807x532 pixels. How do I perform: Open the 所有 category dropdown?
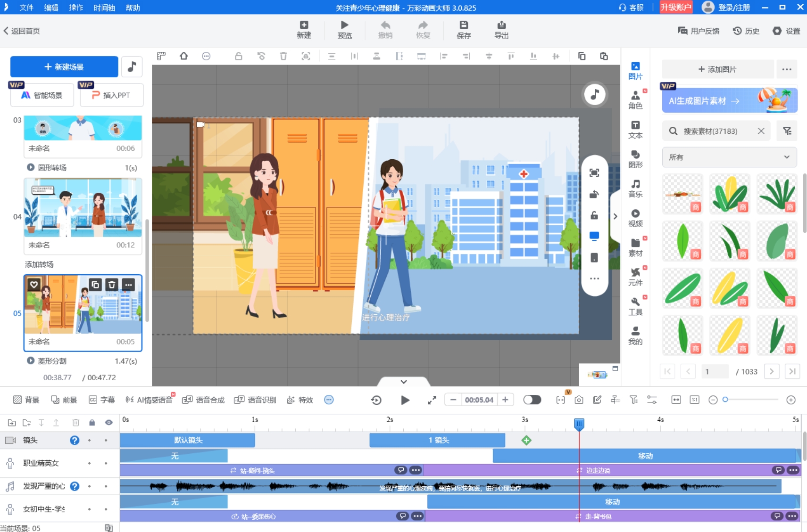[729, 157]
